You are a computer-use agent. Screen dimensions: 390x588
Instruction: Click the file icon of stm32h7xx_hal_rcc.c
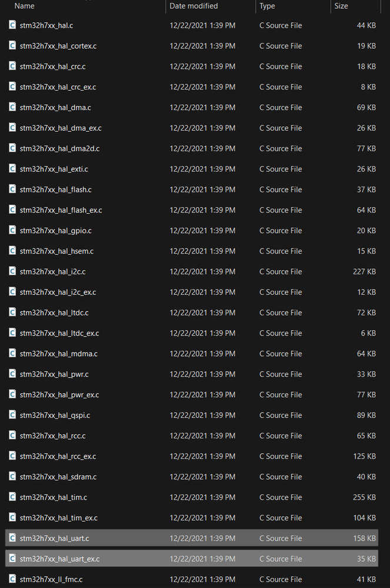click(x=12, y=436)
